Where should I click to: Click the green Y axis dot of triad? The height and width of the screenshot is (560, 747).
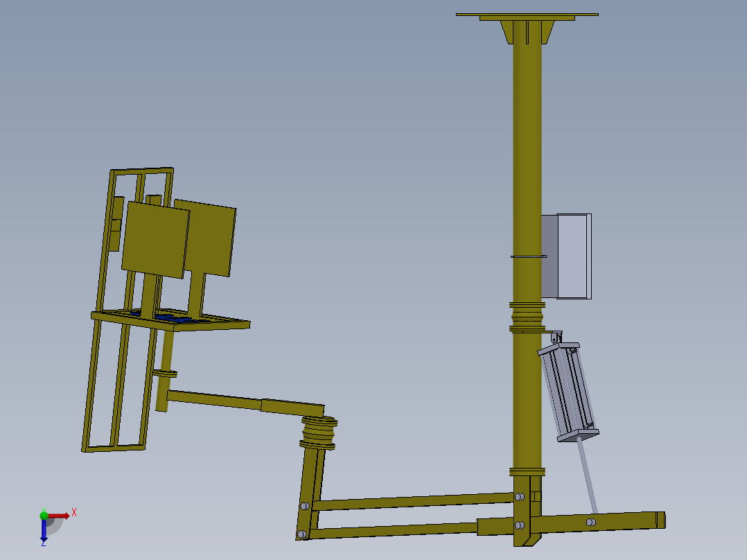coord(44,515)
